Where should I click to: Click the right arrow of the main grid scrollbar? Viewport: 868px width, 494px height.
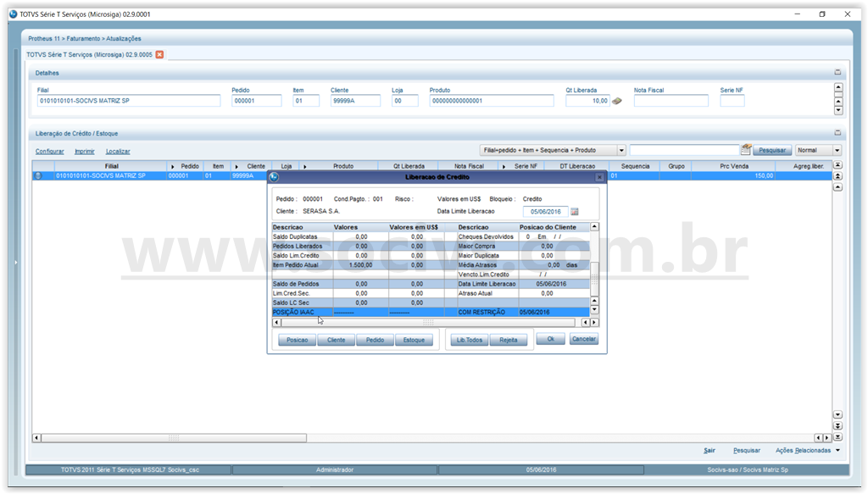click(827, 437)
